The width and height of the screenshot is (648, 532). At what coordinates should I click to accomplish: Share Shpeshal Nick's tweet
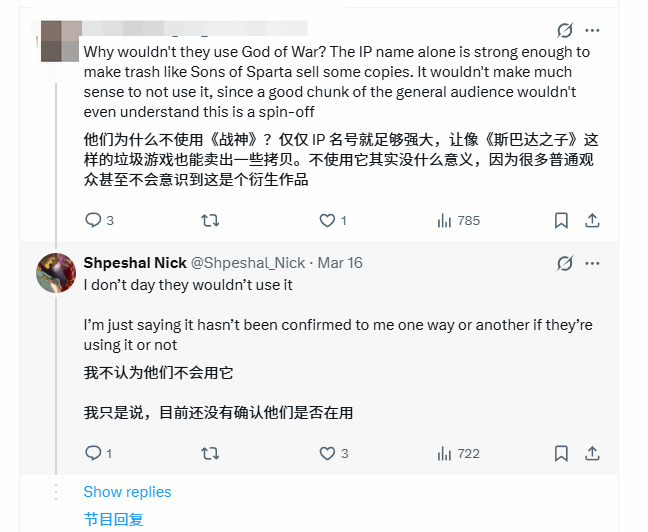[x=592, y=453]
